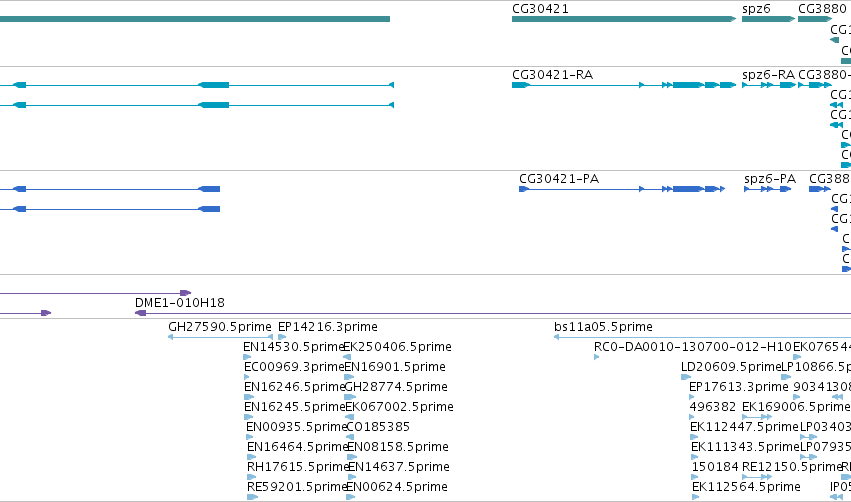Click the EN16901.5prime EST label
Image resolution: width=851 pixels, height=502 pixels.
coord(395,367)
